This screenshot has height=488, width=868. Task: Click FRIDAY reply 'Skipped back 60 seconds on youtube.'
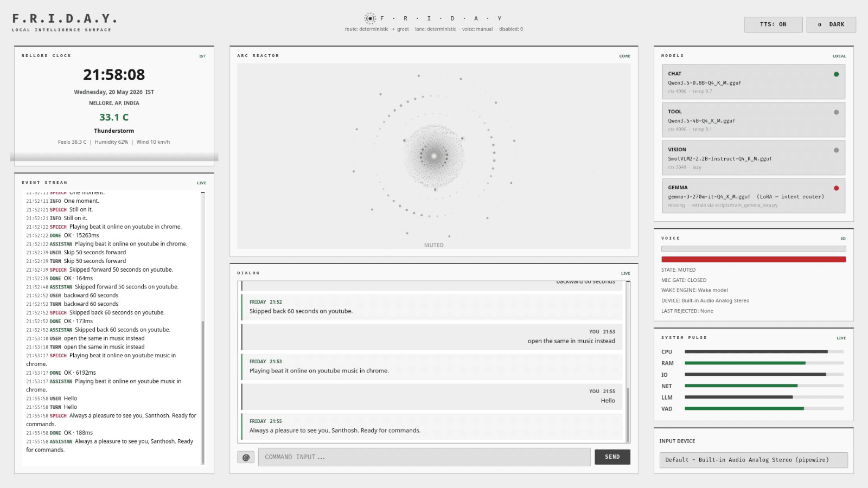(x=432, y=307)
